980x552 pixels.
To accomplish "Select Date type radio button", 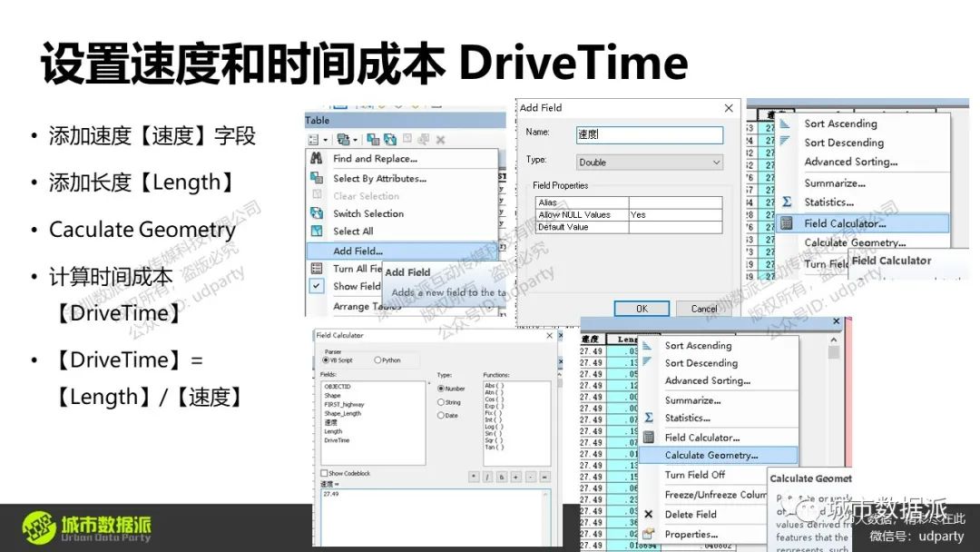I will (x=441, y=415).
